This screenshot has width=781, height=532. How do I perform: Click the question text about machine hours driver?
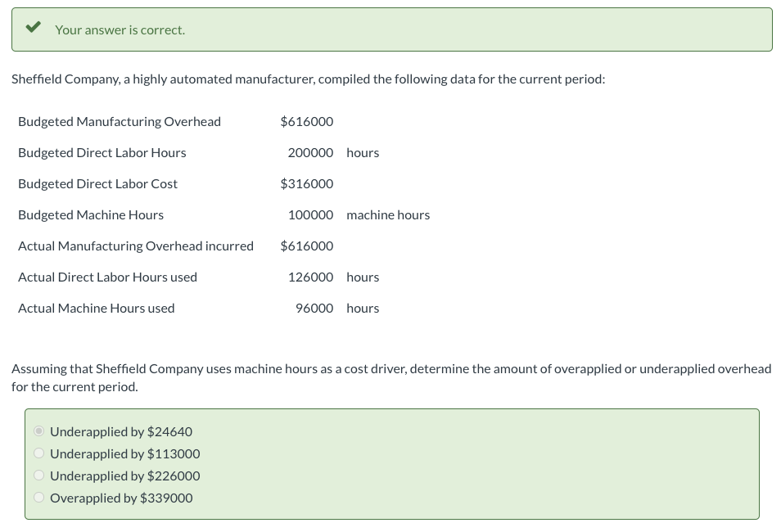point(391,377)
